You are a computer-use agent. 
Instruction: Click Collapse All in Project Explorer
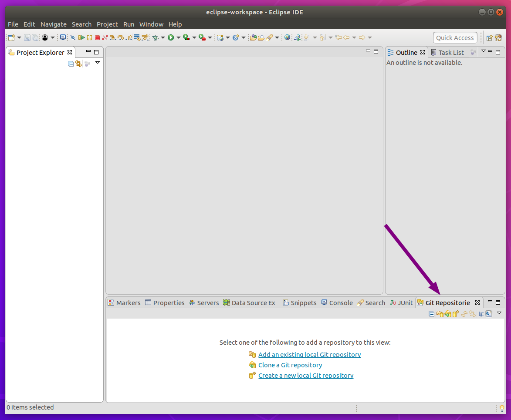pyautogui.click(x=71, y=64)
